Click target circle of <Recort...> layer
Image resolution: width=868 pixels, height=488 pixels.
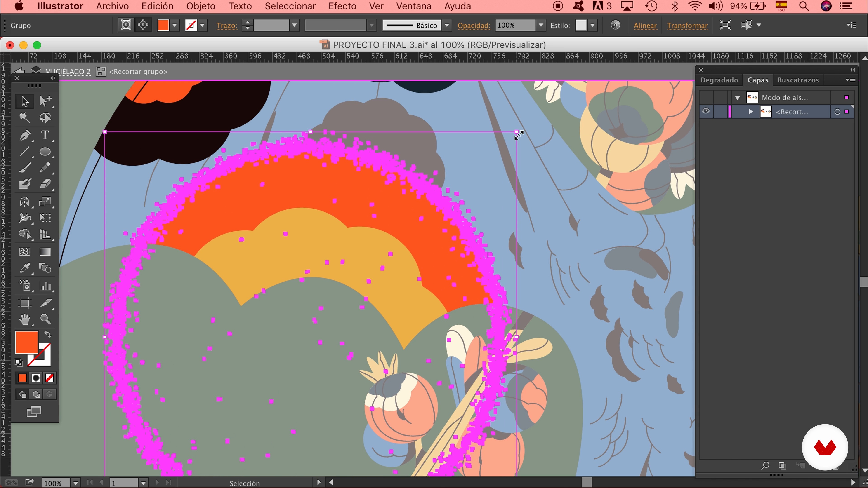coord(837,112)
